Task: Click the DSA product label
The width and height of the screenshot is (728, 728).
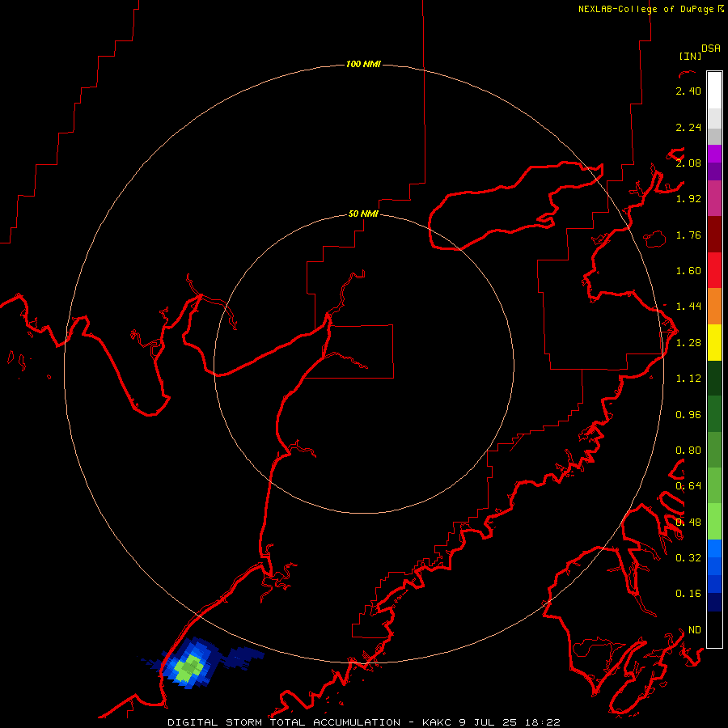Action: tap(711, 49)
